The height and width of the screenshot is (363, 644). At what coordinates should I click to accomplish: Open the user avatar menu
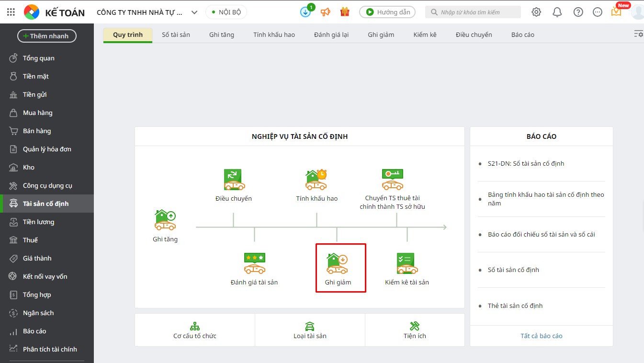pos(638,12)
